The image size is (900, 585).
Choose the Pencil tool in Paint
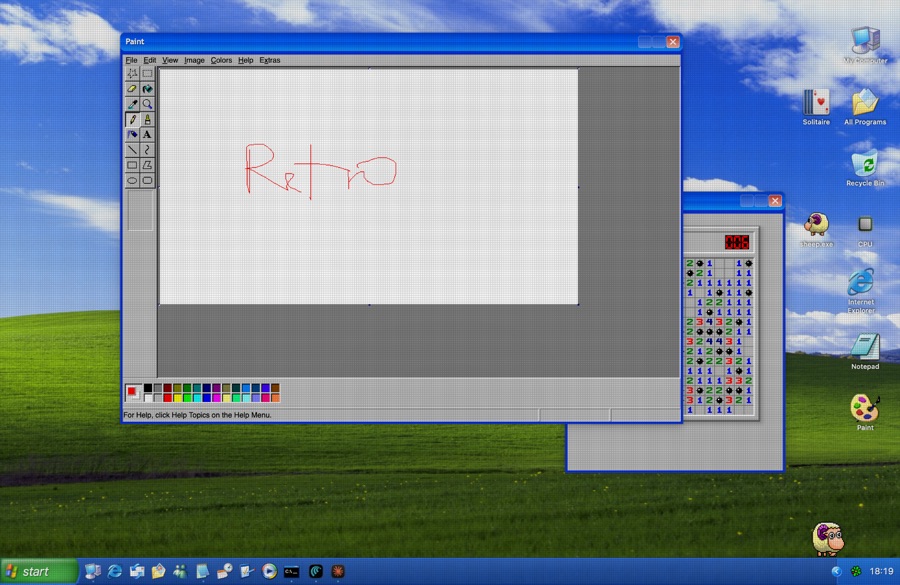click(x=132, y=119)
